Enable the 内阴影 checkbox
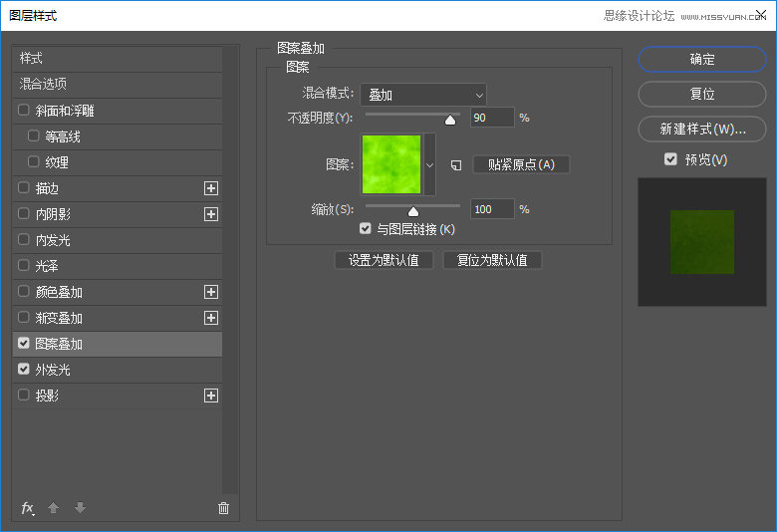 pos(23,213)
